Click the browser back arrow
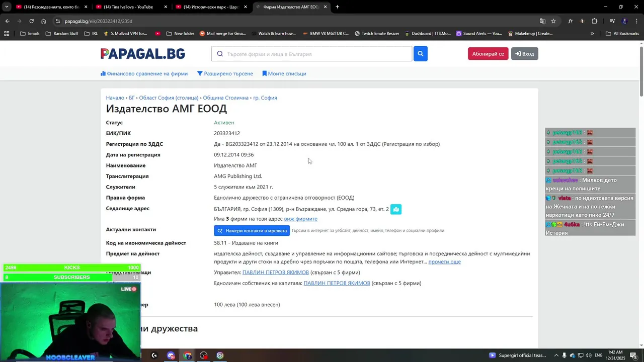Image resolution: width=644 pixels, height=362 pixels. [7, 21]
